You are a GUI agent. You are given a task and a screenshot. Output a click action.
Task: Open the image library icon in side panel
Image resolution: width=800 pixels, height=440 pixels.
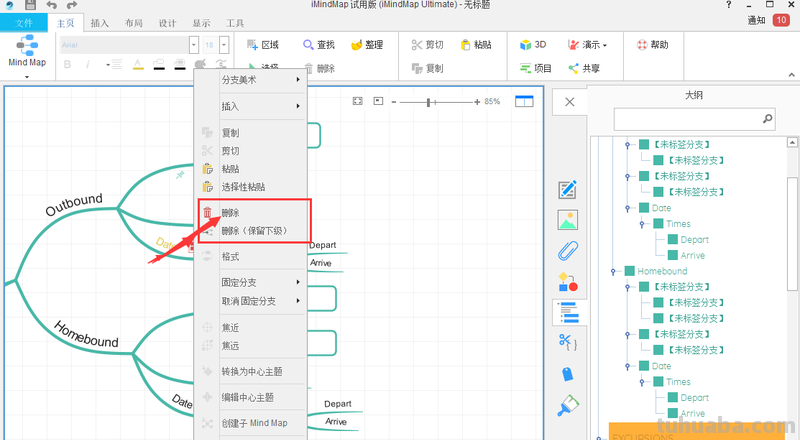[x=568, y=220]
